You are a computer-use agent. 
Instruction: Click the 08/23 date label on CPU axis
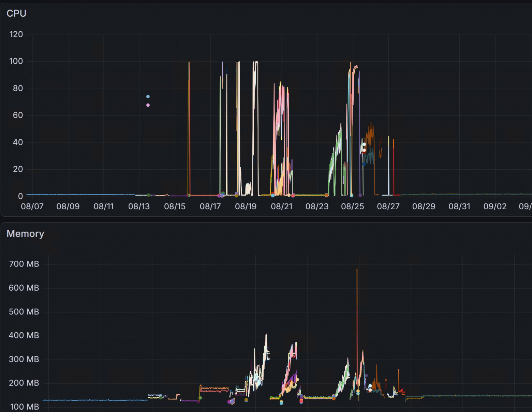(317, 206)
